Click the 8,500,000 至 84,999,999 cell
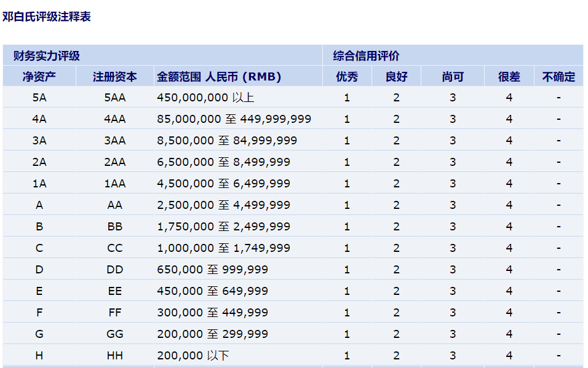Image resolution: width=588 pixels, height=368 pixels. click(x=238, y=140)
